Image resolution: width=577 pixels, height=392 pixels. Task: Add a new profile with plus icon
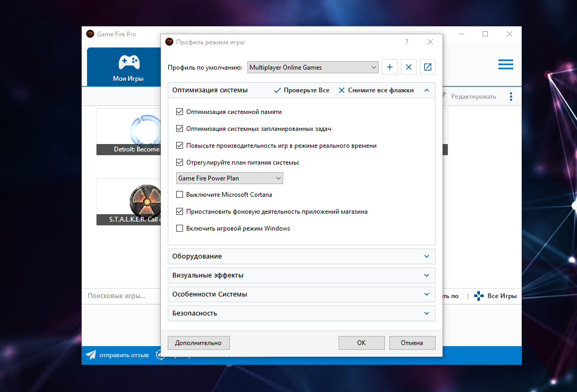point(390,67)
